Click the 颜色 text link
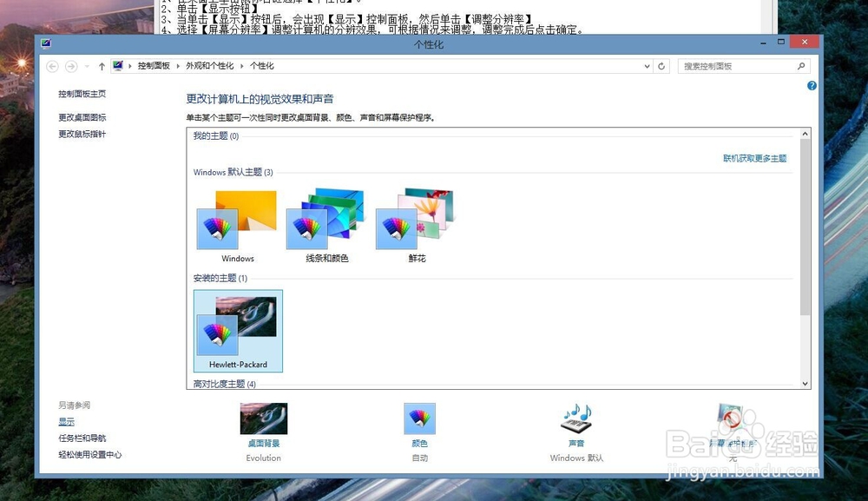This screenshot has height=501, width=868. 419,444
